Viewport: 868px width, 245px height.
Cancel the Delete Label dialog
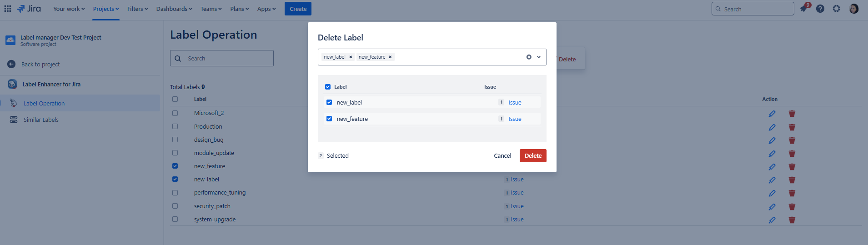pos(502,155)
